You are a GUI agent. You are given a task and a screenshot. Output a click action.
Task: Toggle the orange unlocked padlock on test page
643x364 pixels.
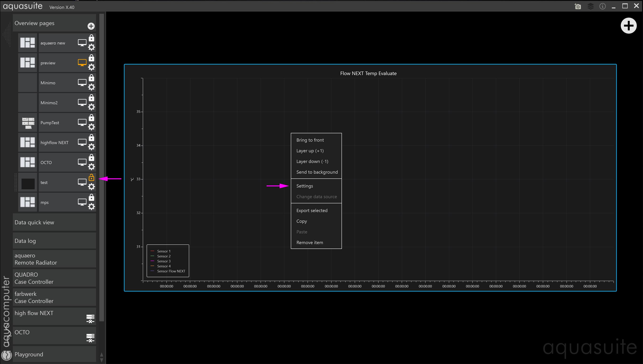92,178
